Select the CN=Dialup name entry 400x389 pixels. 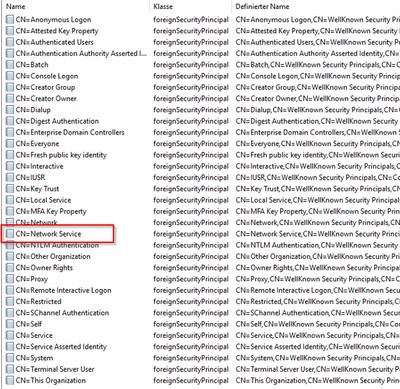click(x=33, y=110)
